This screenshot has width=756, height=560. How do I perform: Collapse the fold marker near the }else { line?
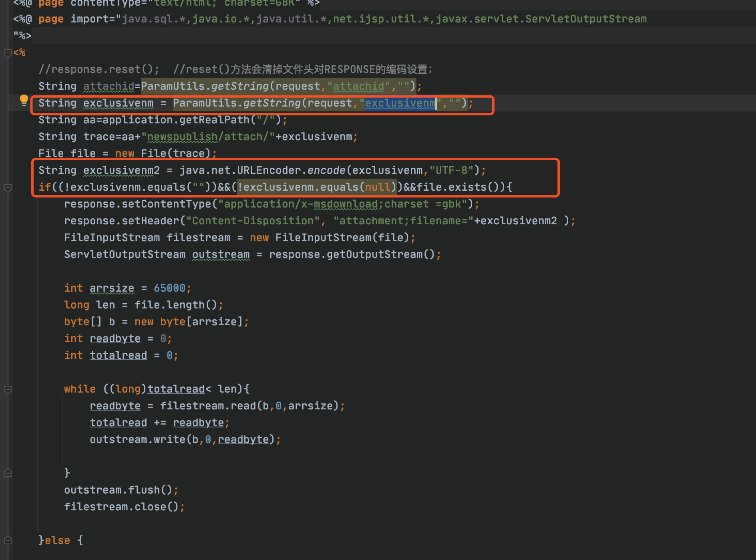(x=7, y=540)
